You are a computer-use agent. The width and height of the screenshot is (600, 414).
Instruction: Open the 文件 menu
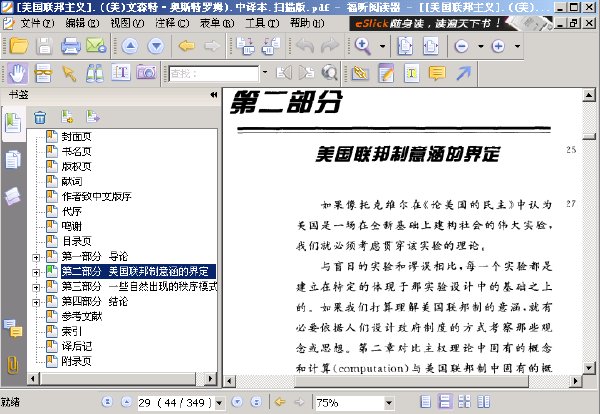tap(38, 23)
